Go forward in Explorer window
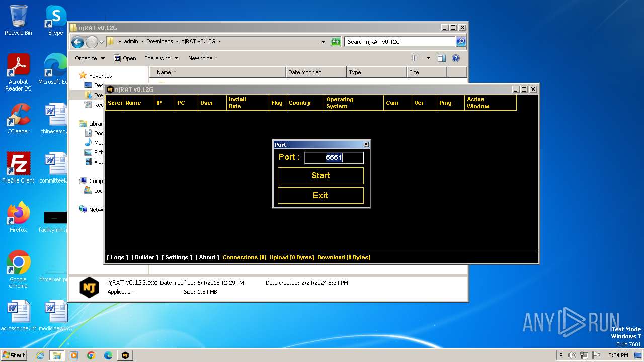Image resolution: width=644 pixels, height=362 pixels. pos(92,42)
